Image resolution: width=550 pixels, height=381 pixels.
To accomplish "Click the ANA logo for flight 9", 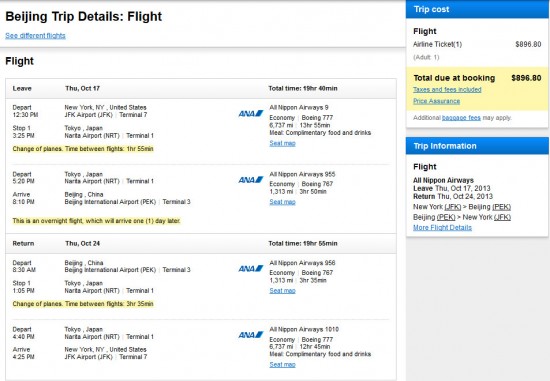I will (x=250, y=113).
